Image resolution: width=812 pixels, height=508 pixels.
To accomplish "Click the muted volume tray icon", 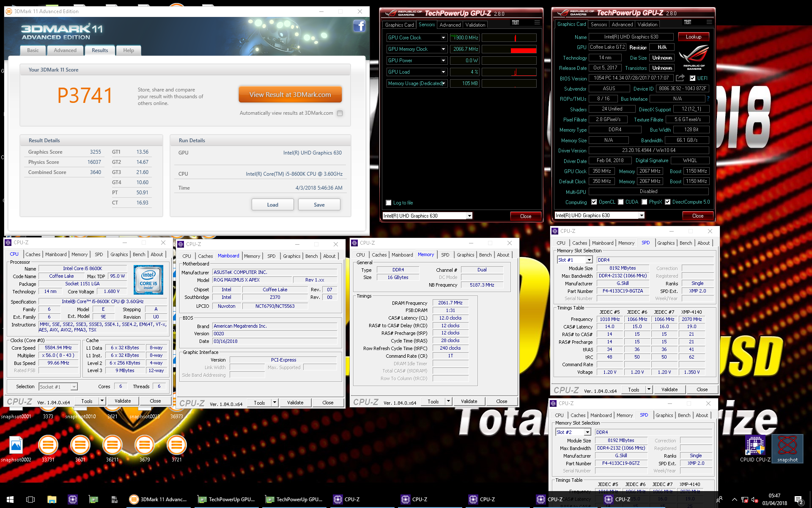I will coord(755,500).
